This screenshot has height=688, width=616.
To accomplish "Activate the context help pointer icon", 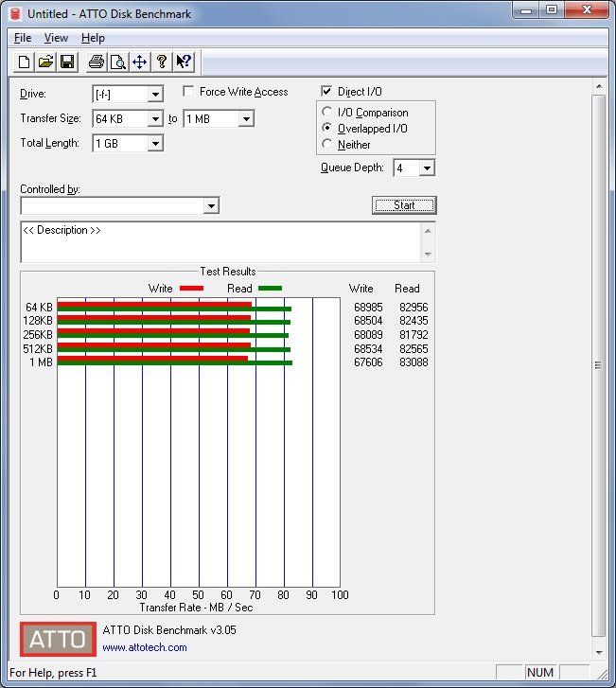I will [183, 62].
